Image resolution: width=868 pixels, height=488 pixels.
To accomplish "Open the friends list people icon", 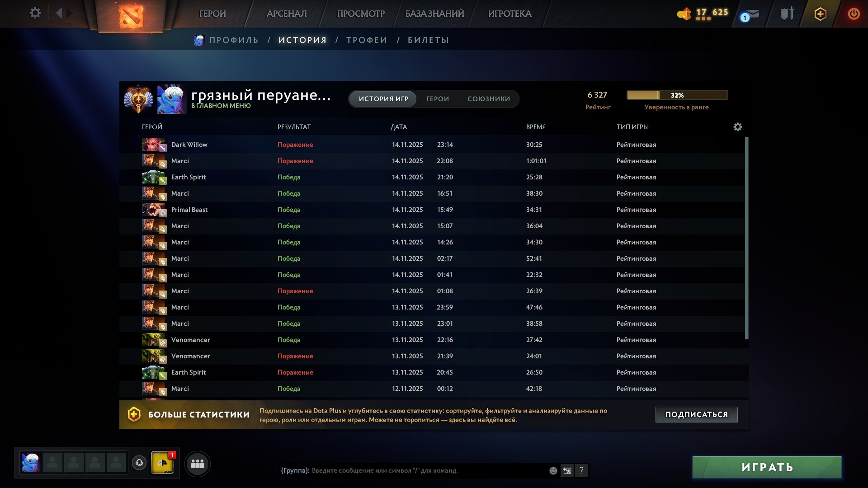I will pos(197,463).
